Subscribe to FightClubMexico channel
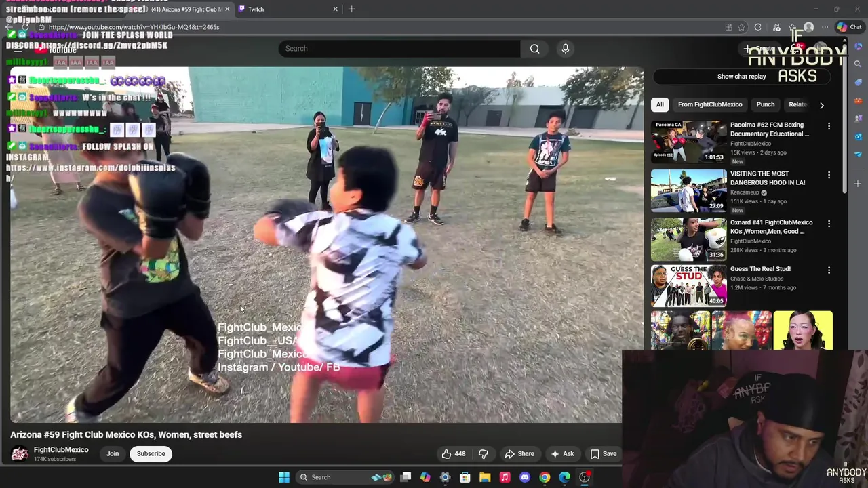This screenshot has width=868, height=488. click(x=151, y=454)
